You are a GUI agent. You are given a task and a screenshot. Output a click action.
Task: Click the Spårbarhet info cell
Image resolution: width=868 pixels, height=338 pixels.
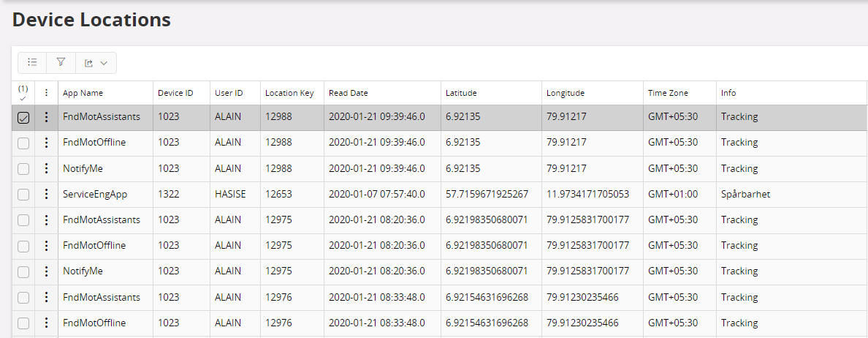coord(745,194)
